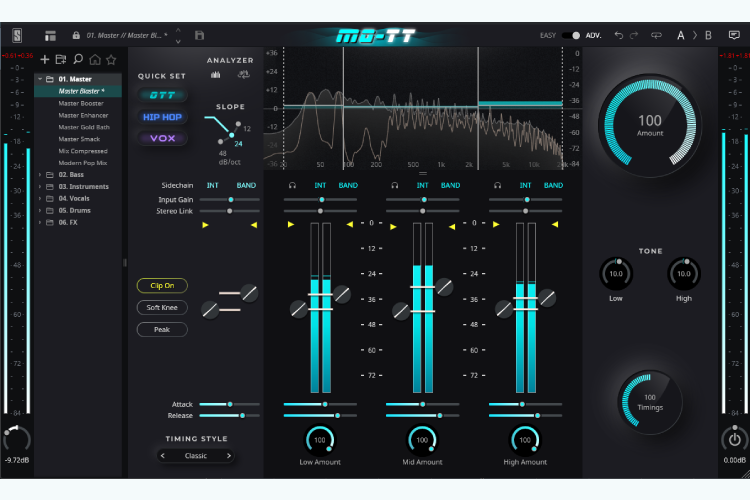Screen dimensions: 750x500
Task: Save the preset with the floppy disk icon
Action: pos(199,35)
